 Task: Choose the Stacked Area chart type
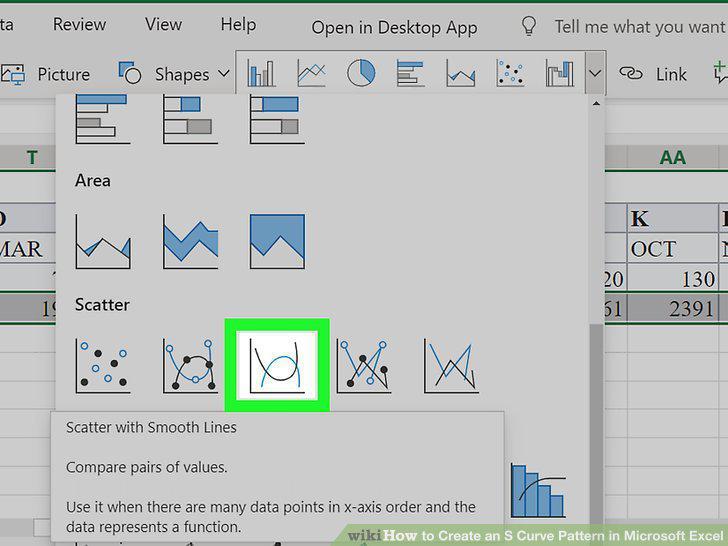tap(190, 241)
